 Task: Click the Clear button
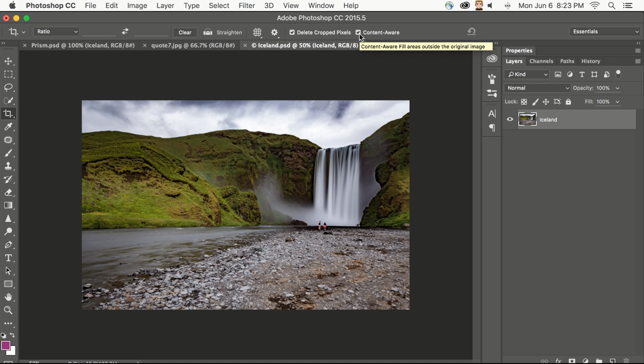(x=185, y=32)
